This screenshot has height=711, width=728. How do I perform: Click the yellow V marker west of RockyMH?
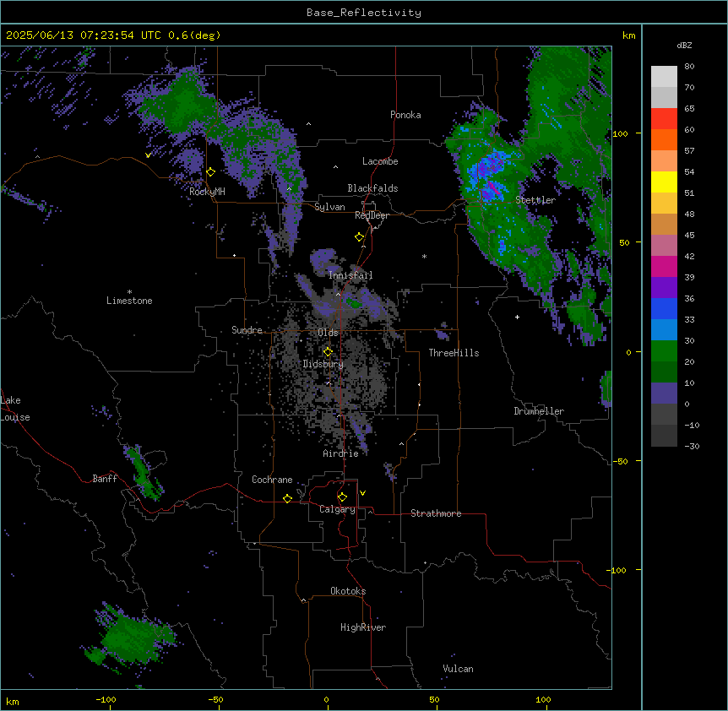click(148, 155)
